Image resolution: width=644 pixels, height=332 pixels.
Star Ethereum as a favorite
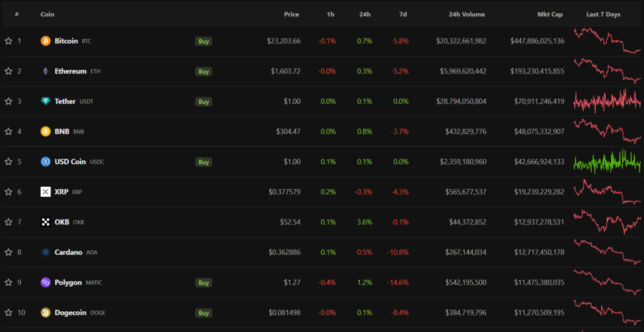(x=8, y=71)
